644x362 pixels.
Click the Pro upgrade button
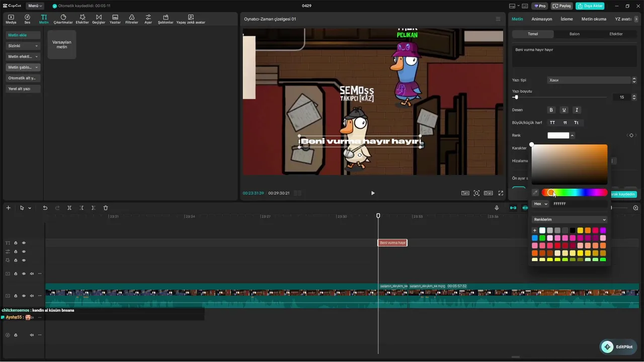click(x=541, y=6)
